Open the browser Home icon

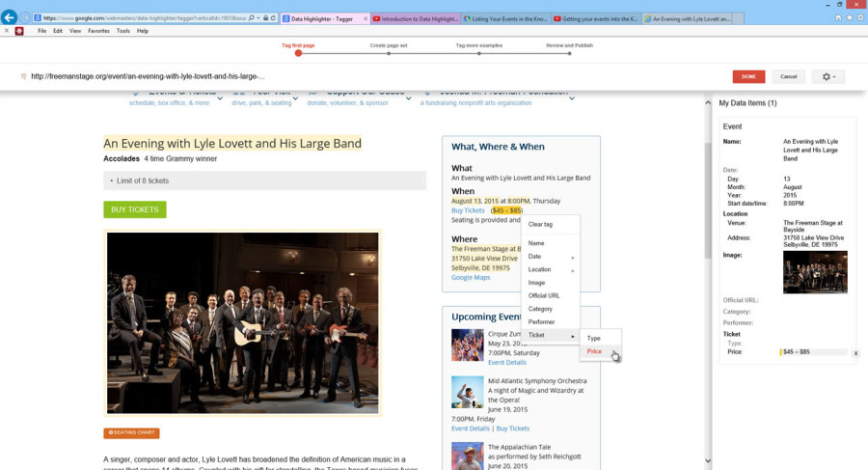coord(838,18)
